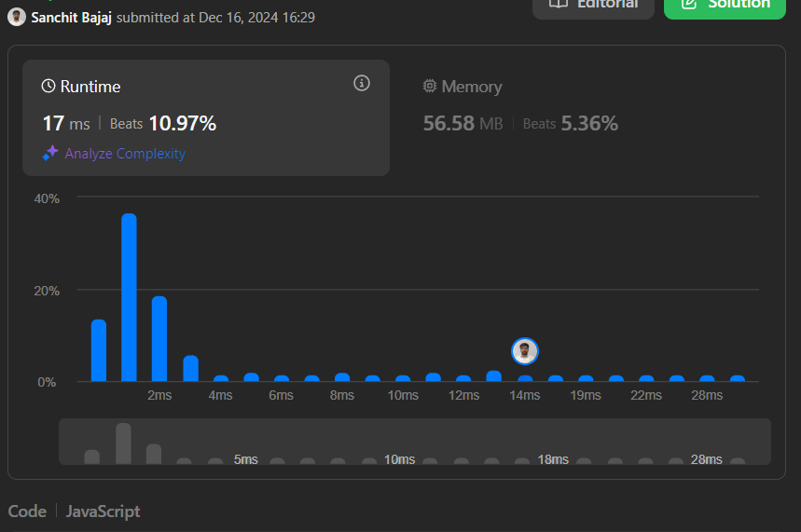Select the first bar of the runtime histogram
Screen dimensions: 801x532
tap(99, 350)
